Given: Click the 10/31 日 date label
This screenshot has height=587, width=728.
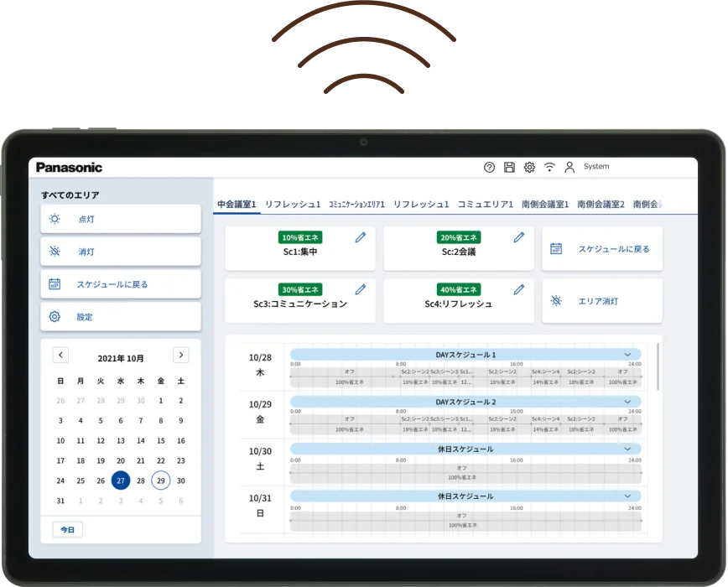Looking at the screenshot, I should pos(260,506).
